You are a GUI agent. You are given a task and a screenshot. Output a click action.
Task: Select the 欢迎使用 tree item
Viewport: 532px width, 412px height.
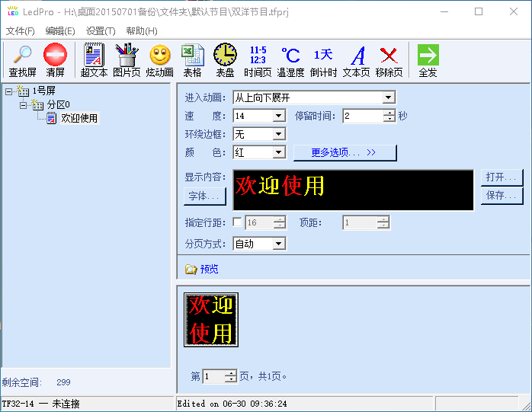[x=79, y=118]
